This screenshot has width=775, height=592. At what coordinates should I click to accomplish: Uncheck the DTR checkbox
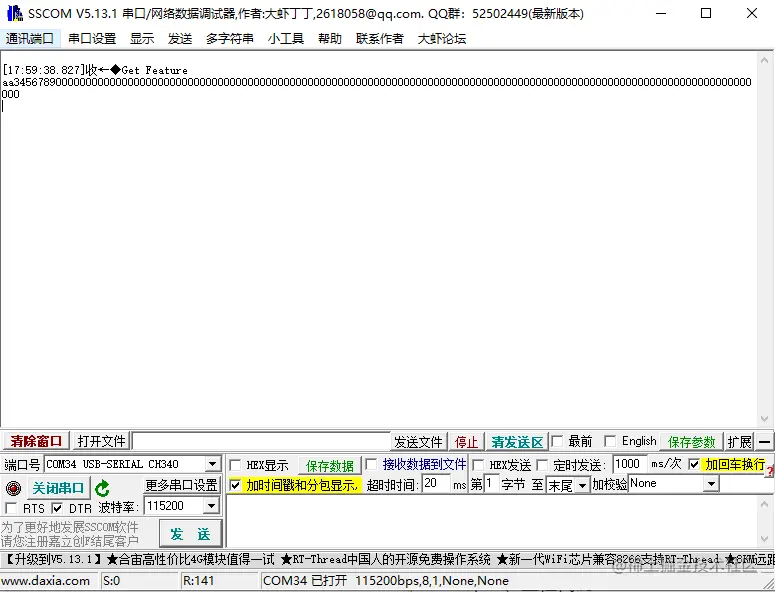coord(57,508)
